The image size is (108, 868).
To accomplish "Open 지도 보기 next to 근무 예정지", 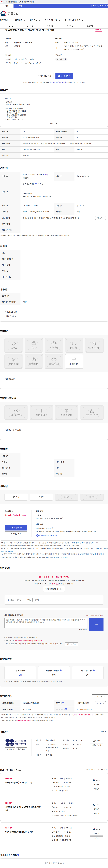I will [x=100, y=218].
